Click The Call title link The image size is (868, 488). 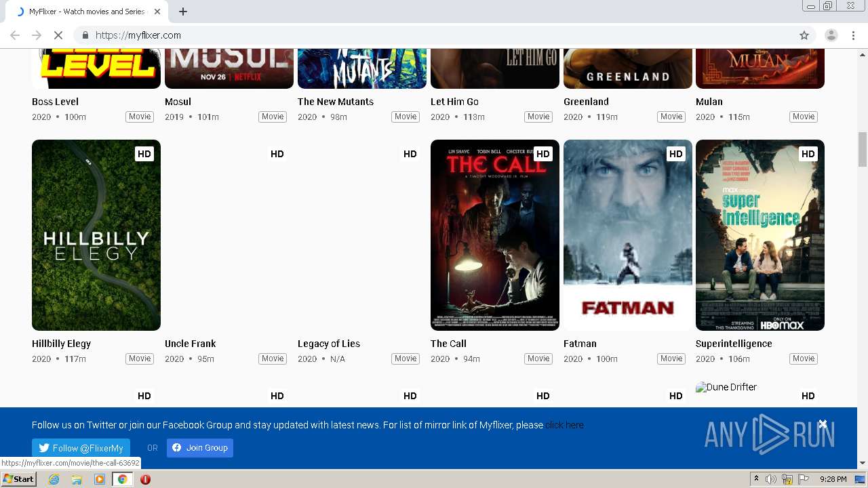[448, 344]
